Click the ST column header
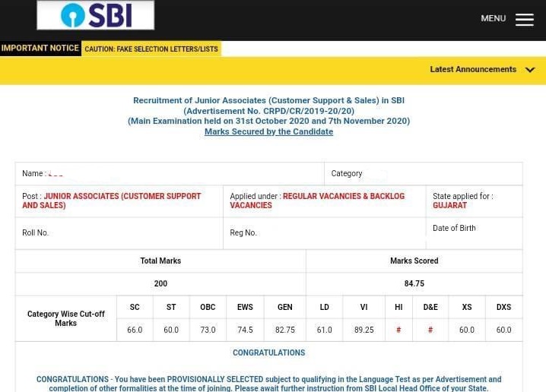Viewport: 546px width, 392px height. pyautogui.click(x=171, y=307)
